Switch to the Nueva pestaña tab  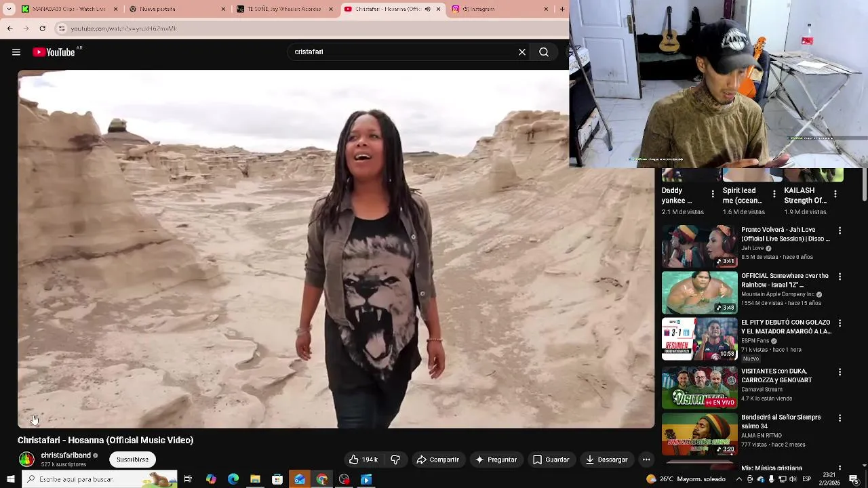(x=178, y=9)
